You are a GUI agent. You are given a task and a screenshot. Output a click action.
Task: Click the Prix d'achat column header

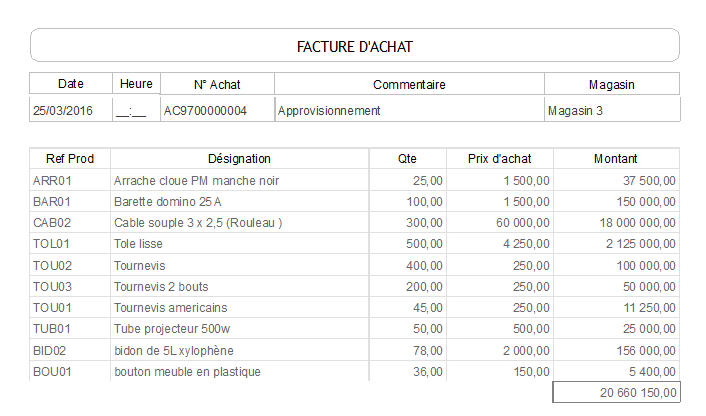pos(500,159)
